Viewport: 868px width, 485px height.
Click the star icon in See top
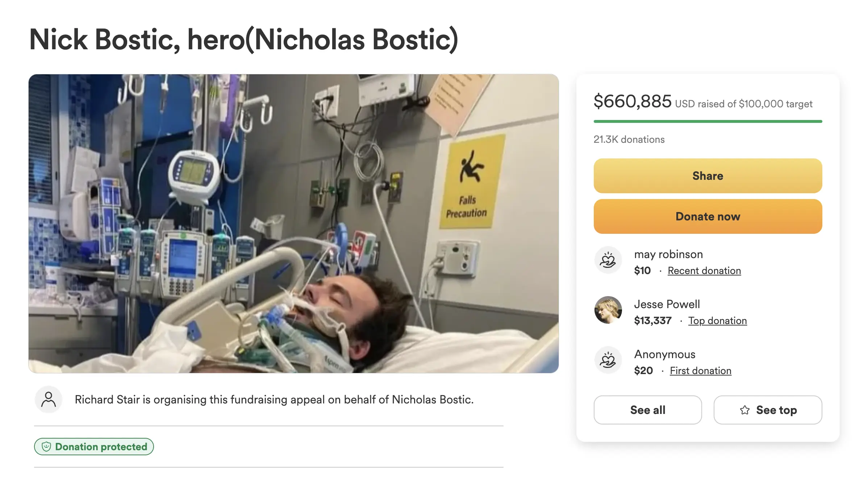point(745,410)
